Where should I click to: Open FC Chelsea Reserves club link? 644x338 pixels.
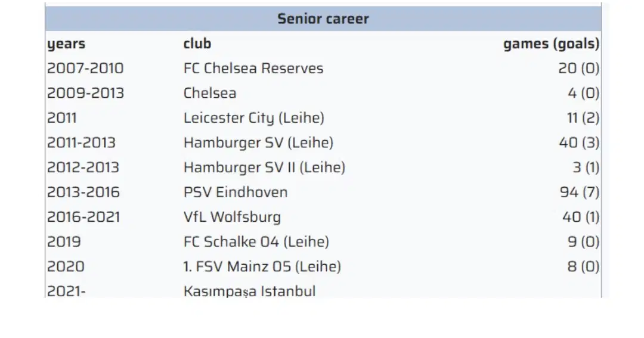pyautogui.click(x=253, y=68)
